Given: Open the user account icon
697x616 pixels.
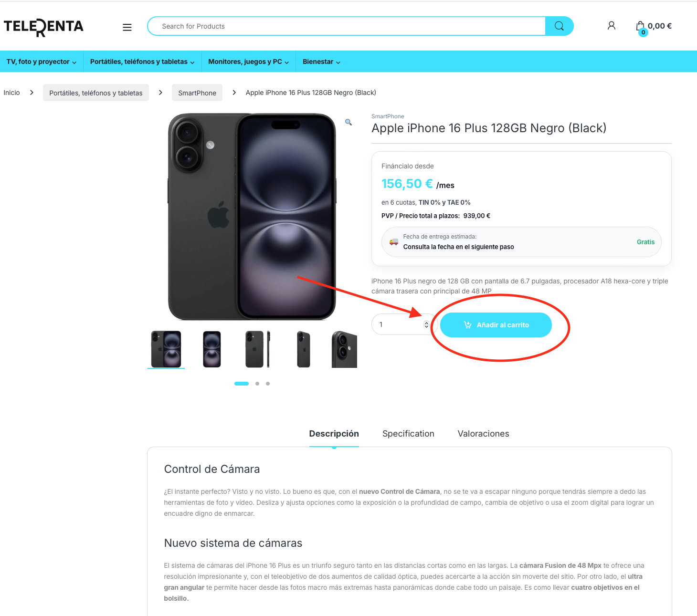Looking at the screenshot, I should point(611,26).
